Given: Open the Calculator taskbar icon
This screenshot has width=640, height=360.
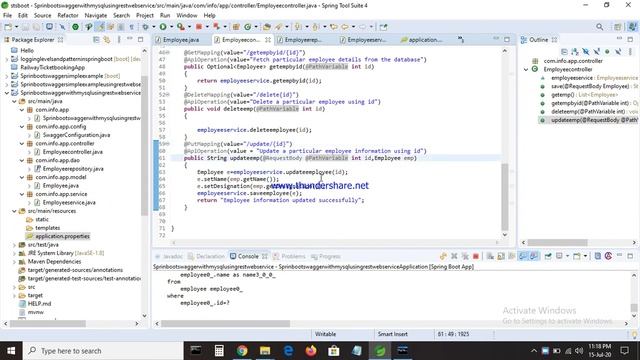Looking at the screenshot, I should point(219,351).
